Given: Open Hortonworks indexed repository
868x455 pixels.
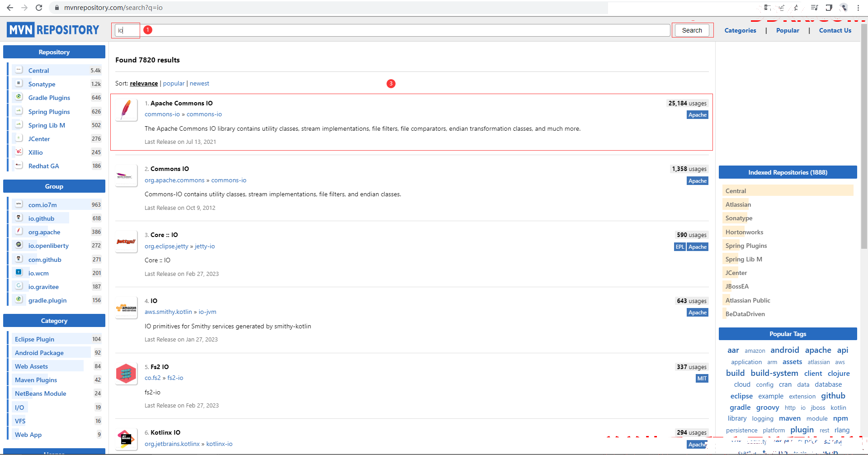Looking at the screenshot, I should [744, 232].
